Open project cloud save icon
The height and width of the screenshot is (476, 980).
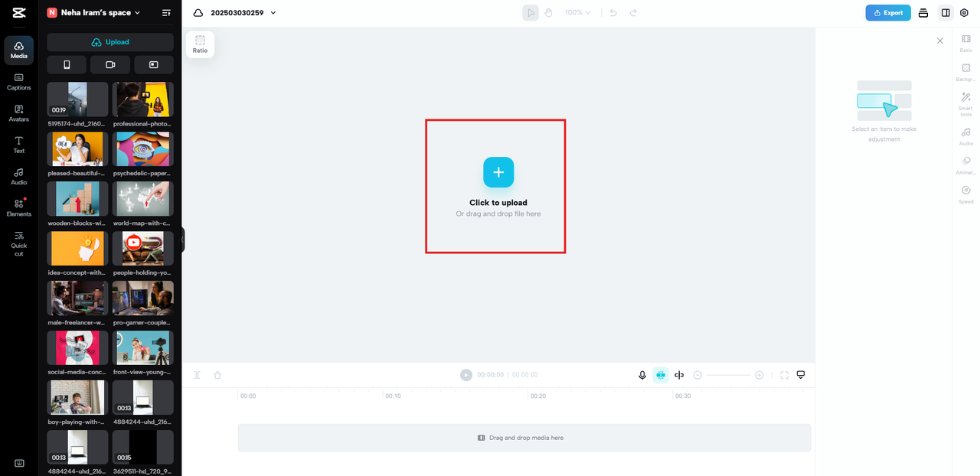coord(198,13)
